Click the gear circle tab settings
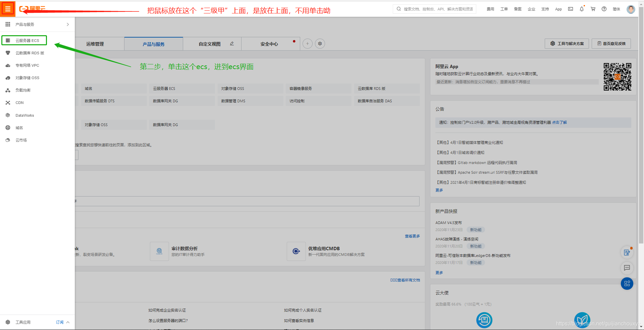The width and height of the screenshot is (644, 330). tap(320, 44)
